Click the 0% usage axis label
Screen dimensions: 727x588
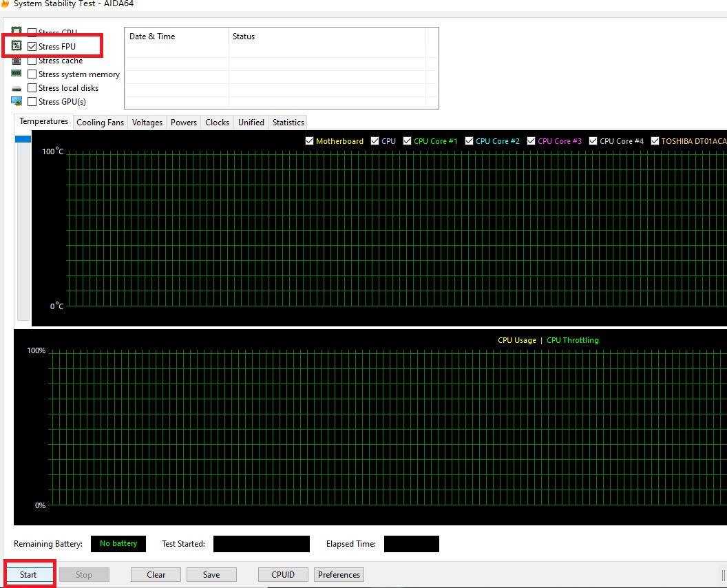[41, 505]
